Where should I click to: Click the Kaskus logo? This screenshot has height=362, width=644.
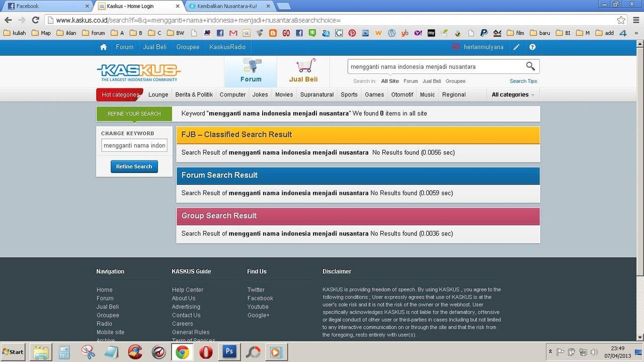[138, 72]
